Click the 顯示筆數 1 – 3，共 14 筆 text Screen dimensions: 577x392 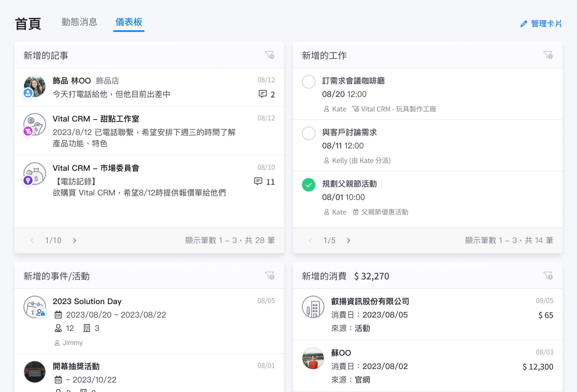point(509,240)
